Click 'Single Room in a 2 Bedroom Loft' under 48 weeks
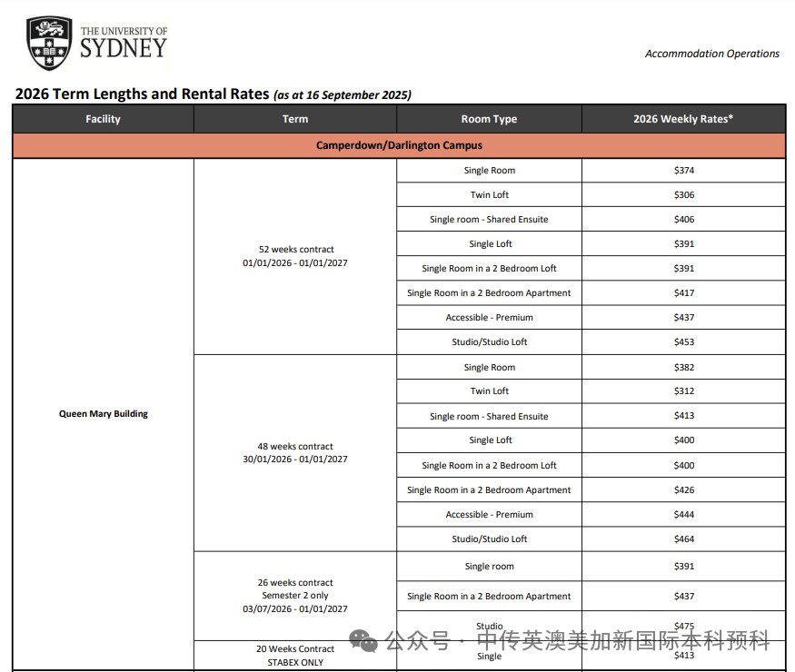The image size is (795, 672). pyautogui.click(x=489, y=465)
